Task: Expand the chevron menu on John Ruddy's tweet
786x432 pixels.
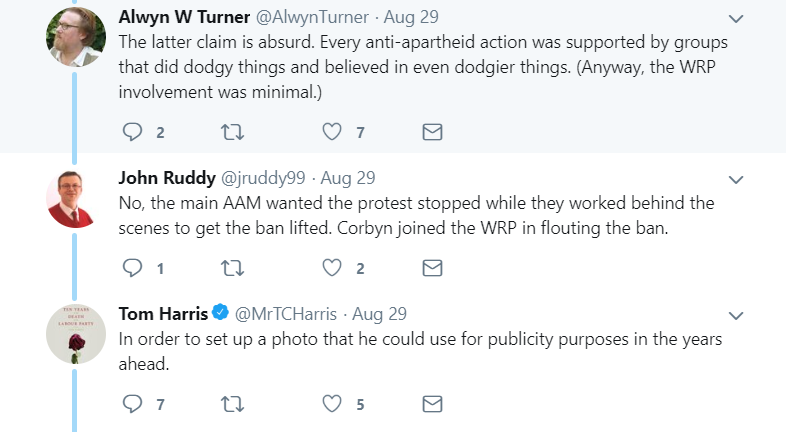Action: coord(736,180)
